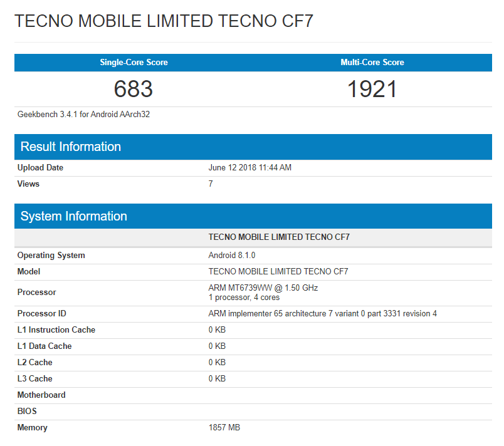504x446 pixels.
Task: Click the Geekbench 3.4.1 for Android AArch32 text
Action: 83,115
